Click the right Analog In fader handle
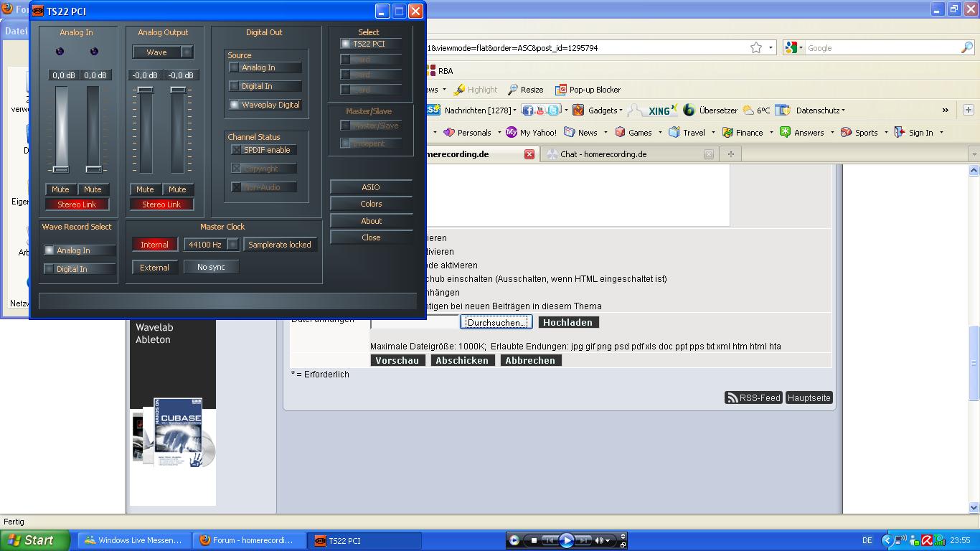Screen dimensions: 980x551 pyautogui.click(x=93, y=169)
